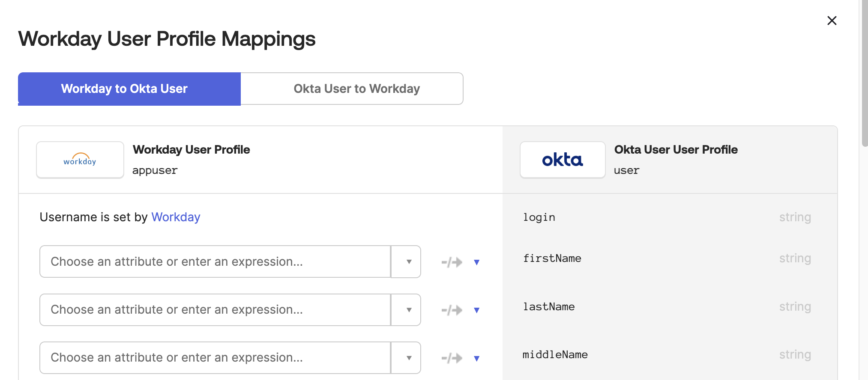Click the 'string' type beside middleName
The image size is (868, 380).
[x=795, y=355]
